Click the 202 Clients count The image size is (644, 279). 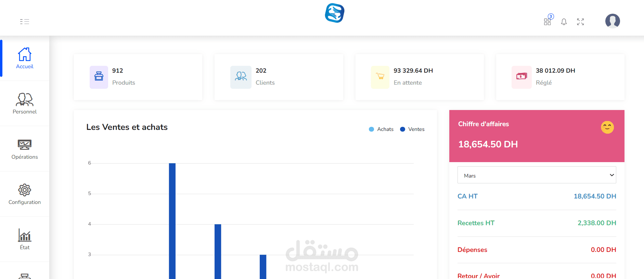pyautogui.click(x=261, y=71)
